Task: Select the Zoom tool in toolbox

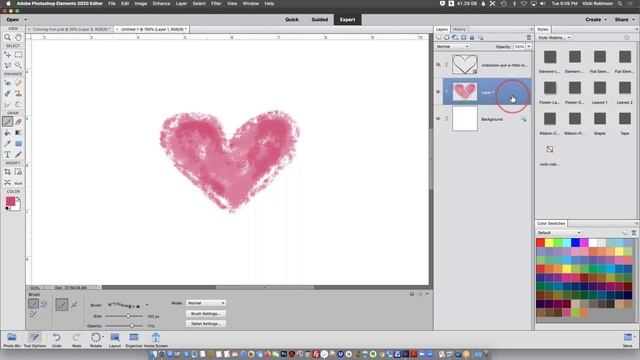Action: tap(7, 37)
